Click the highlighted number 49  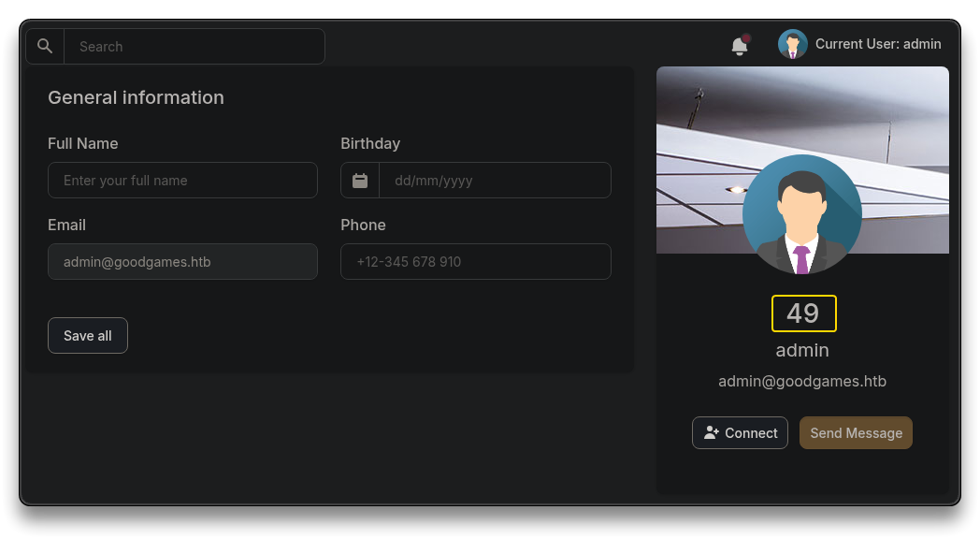(x=804, y=313)
